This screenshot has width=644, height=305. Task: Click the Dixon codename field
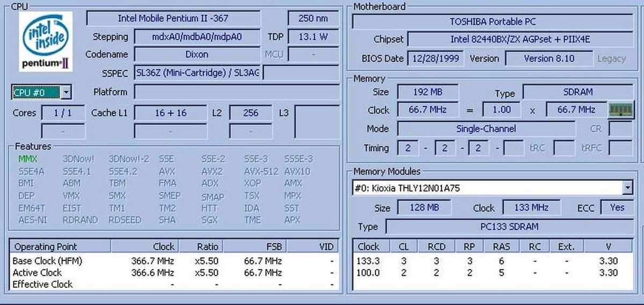pos(196,54)
